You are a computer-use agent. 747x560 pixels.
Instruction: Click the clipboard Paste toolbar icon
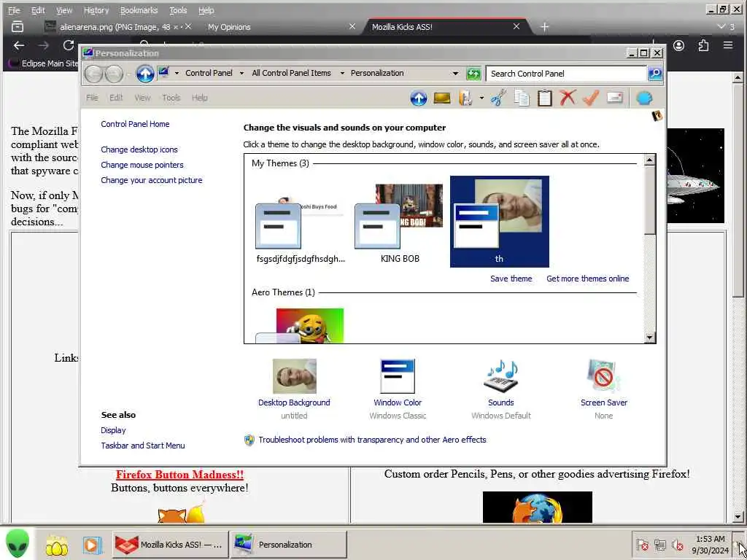pos(544,98)
